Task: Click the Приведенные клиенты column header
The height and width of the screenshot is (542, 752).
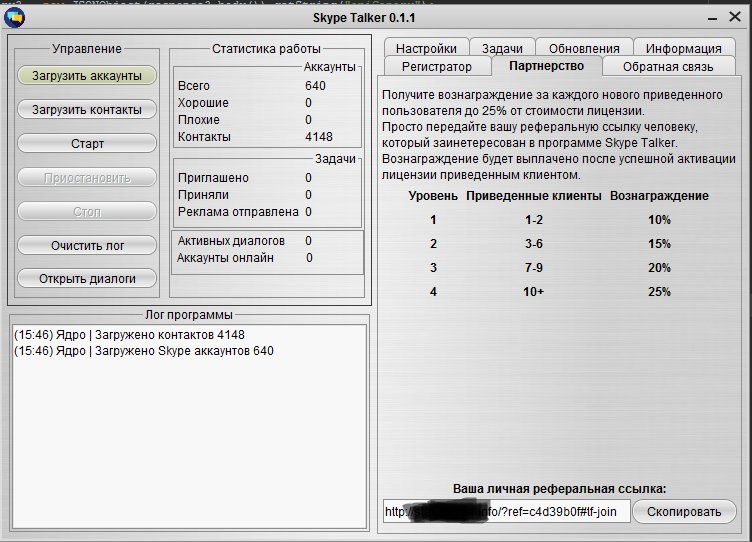Action: tap(534, 196)
